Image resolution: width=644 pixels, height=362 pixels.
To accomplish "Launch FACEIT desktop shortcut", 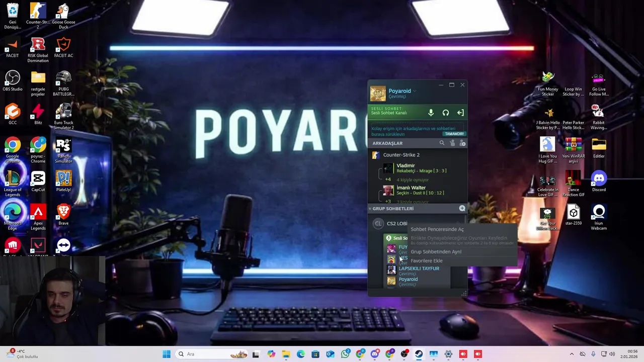I will coord(13,48).
